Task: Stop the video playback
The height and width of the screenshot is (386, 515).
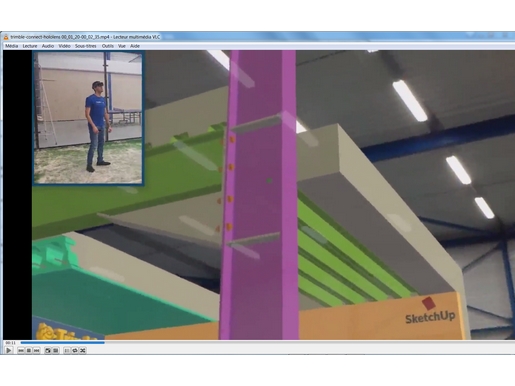Action: click(29, 351)
